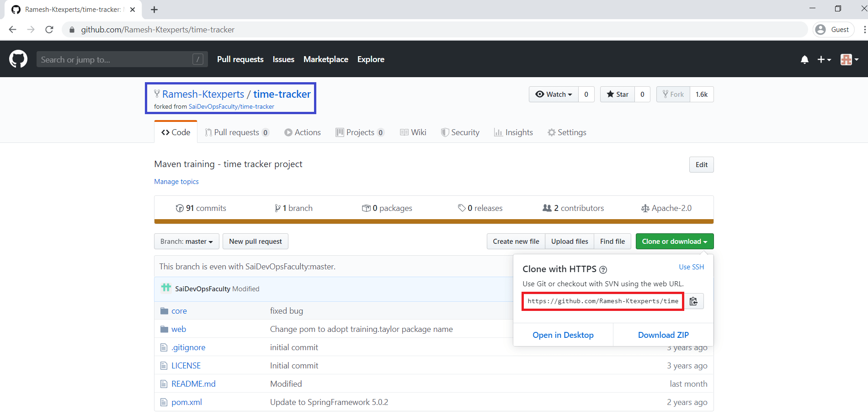Click Find file

[x=612, y=242]
